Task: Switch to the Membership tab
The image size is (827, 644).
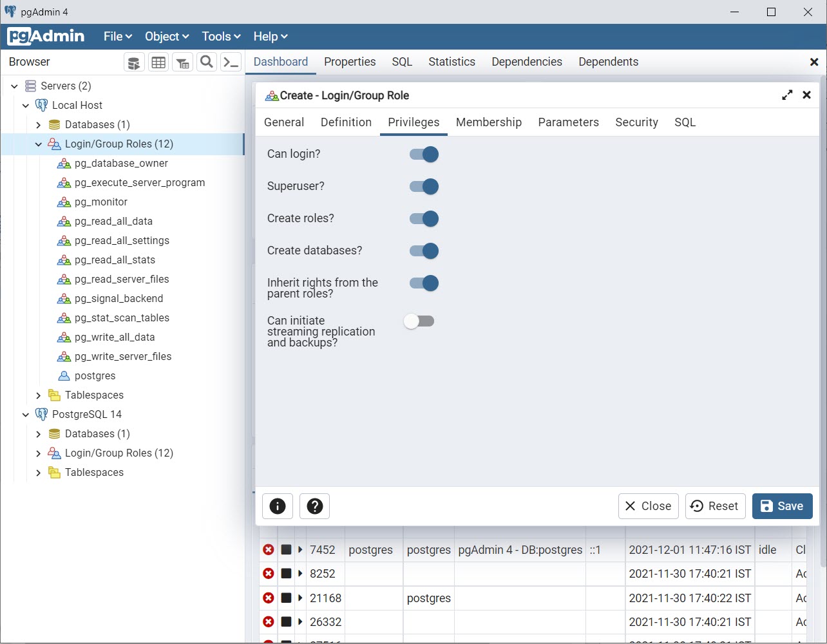Action: tap(489, 122)
